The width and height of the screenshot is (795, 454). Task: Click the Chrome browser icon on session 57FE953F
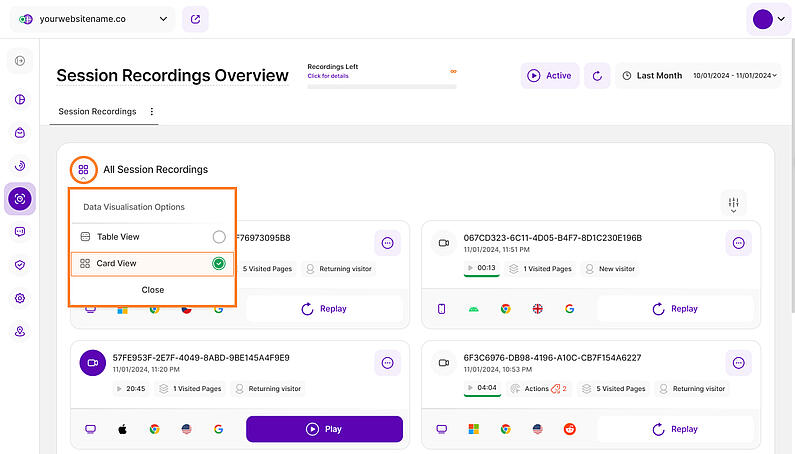(155, 429)
